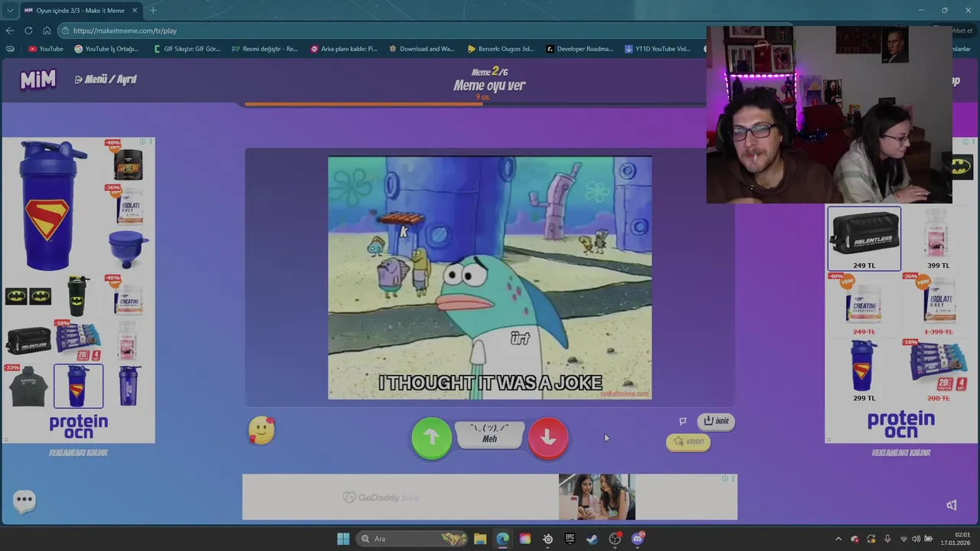The height and width of the screenshot is (551, 980).
Task: Save the meme with Kaydet button
Action: [x=688, y=442]
